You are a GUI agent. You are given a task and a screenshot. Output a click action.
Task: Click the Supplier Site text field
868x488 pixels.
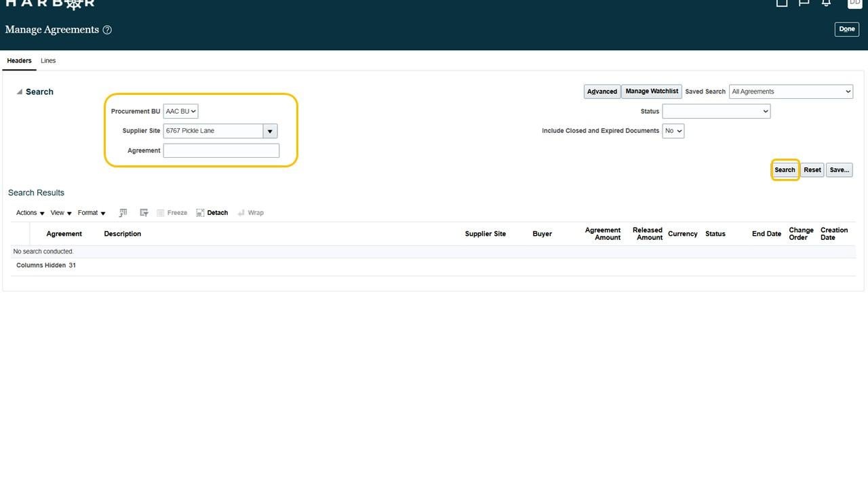213,131
